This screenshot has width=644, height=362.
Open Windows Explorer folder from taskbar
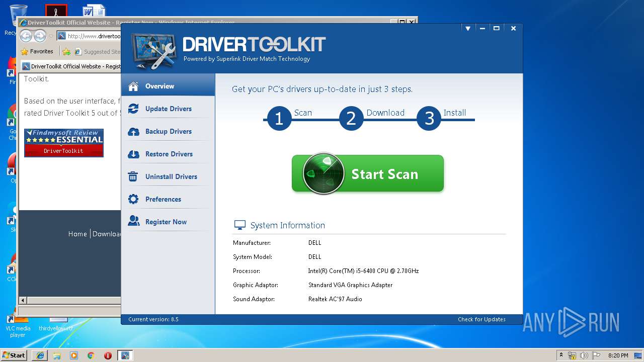coord(57,355)
